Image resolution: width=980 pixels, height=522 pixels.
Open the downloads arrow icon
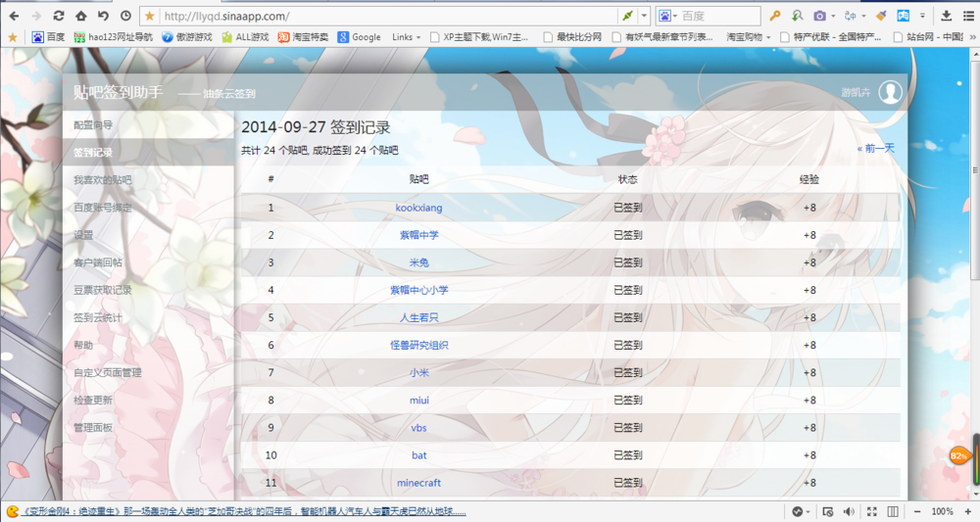pyautogui.click(x=947, y=16)
